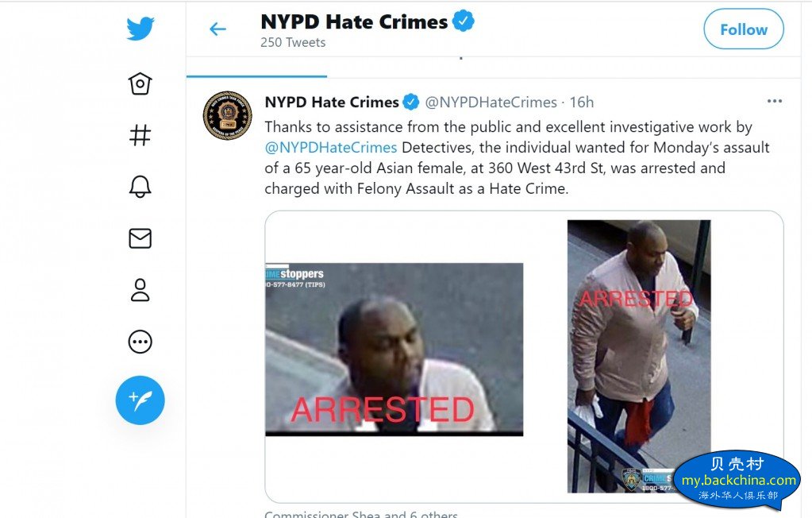This screenshot has width=812, height=518.
Task: Click the @NYPDHateCrimes mention link in tweet
Action: pyautogui.click(x=331, y=148)
